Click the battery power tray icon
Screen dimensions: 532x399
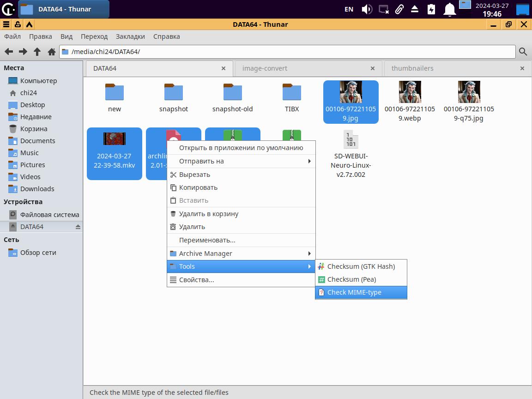(x=431, y=9)
